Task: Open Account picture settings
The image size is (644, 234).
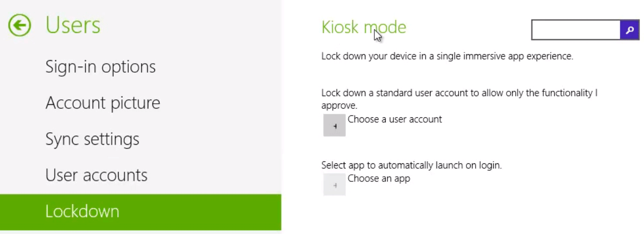Action: click(103, 103)
